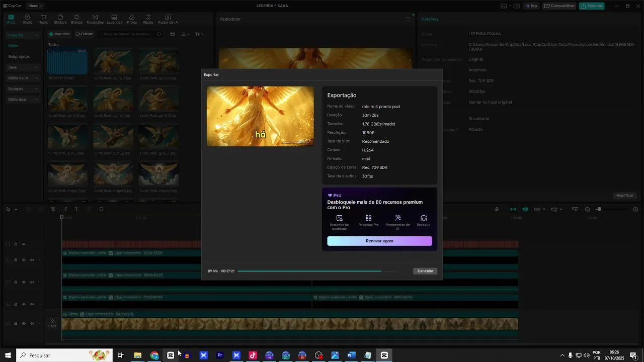The width and height of the screenshot is (644, 362).
Task: Open the Filtros icon tab
Action: coord(132,19)
